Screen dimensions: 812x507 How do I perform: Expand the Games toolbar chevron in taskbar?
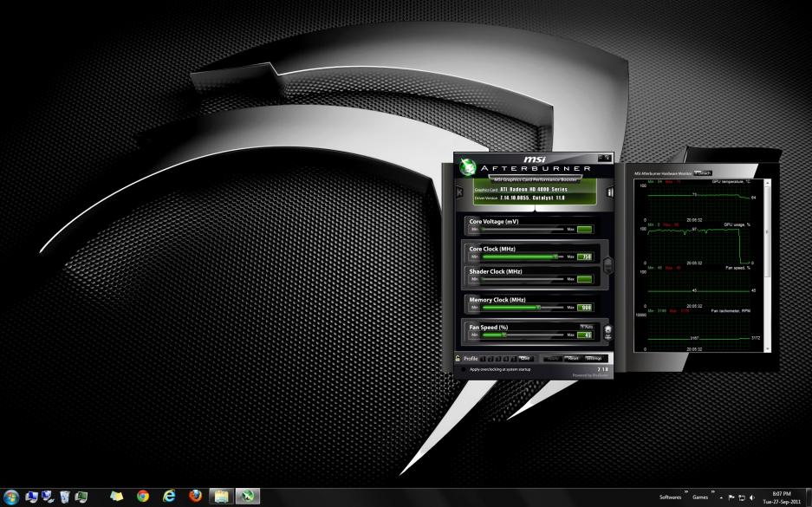point(712,492)
